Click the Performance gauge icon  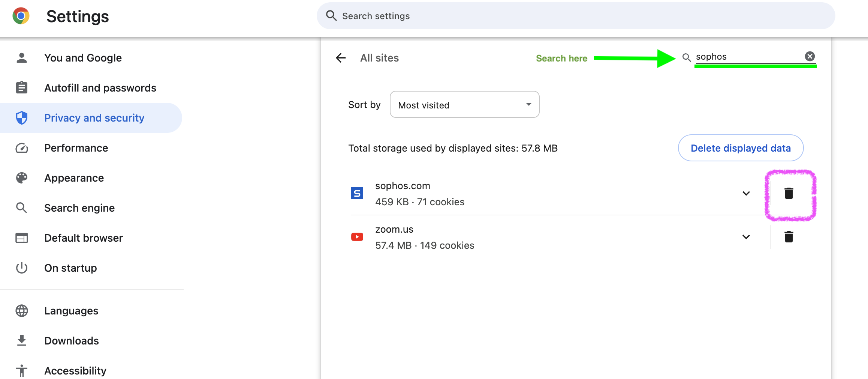[x=22, y=148]
